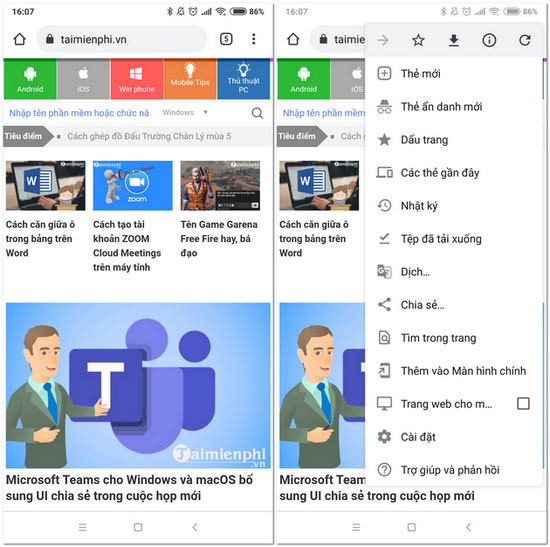
Task: Open Tên Game Garena Free Fire link
Action: tap(219, 239)
